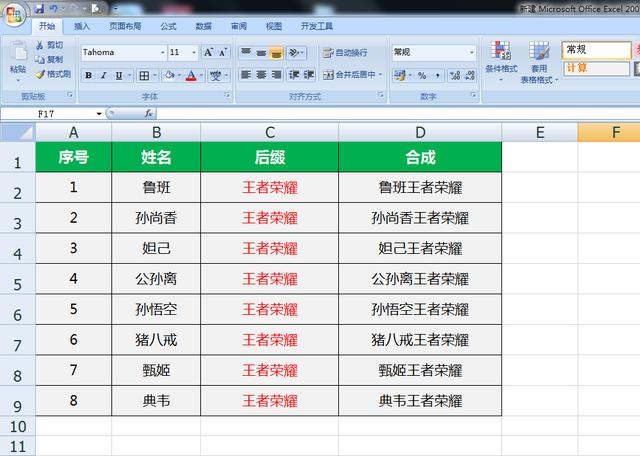
Task: Open the borders dropdown arrow
Action: click(155, 76)
